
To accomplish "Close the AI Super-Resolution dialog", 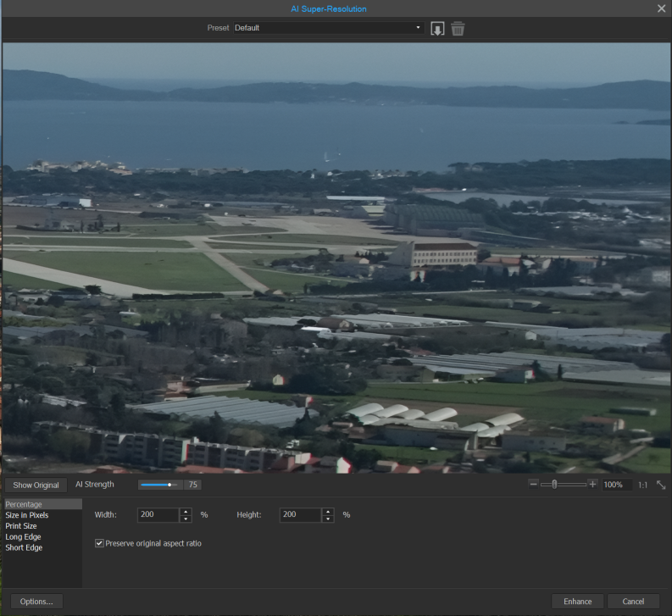I will pos(661,8).
